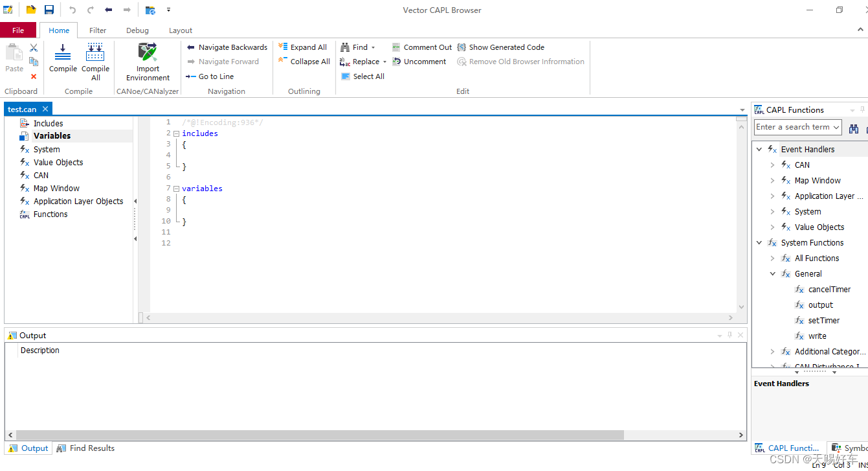
Task: Open the quick access toolbar customize dropdown
Action: click(169, 10)
